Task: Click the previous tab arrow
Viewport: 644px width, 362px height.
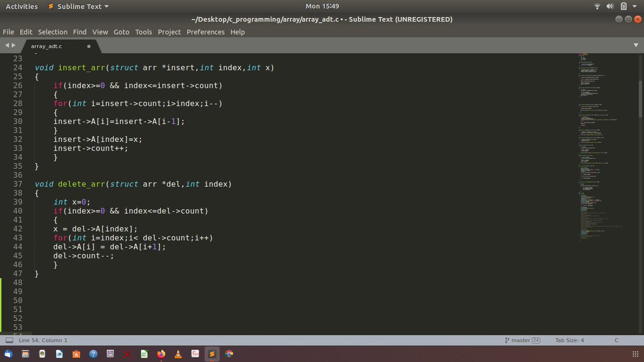Action: [x=7, y=46]
